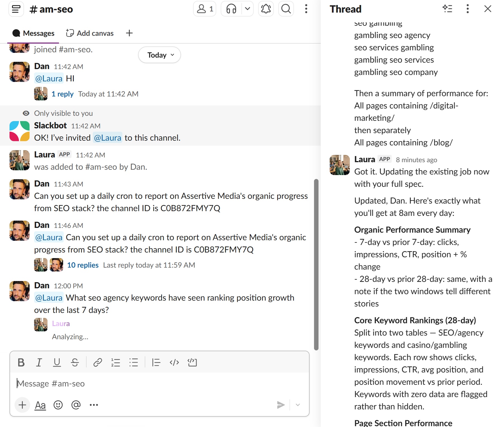Open schedule send dropdown arrow

point(298,405)
